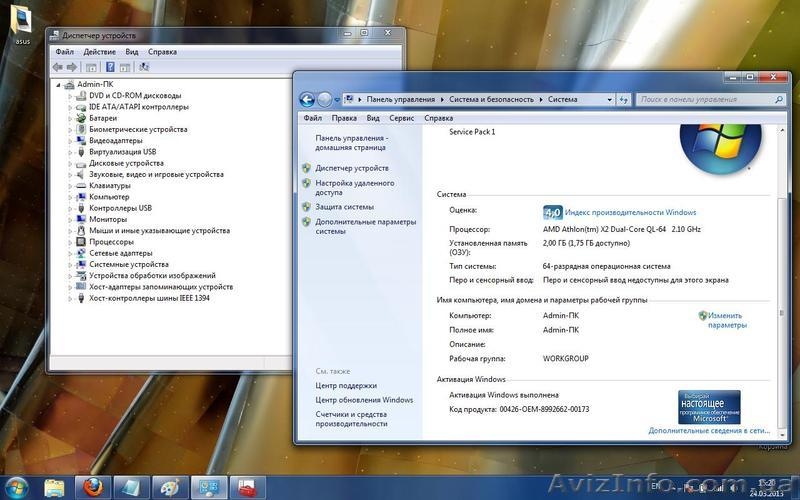Click the refresh button next to the address bar
Viewport: 800px width, 500px height.
(x=623, y=99)
